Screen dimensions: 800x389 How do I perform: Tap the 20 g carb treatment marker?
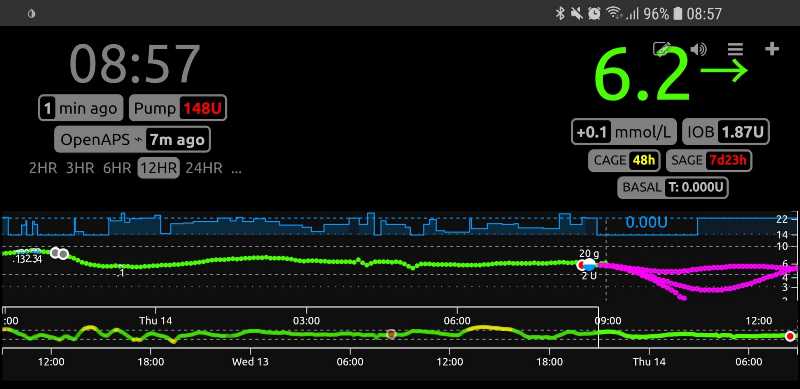[x=589, y=253]
